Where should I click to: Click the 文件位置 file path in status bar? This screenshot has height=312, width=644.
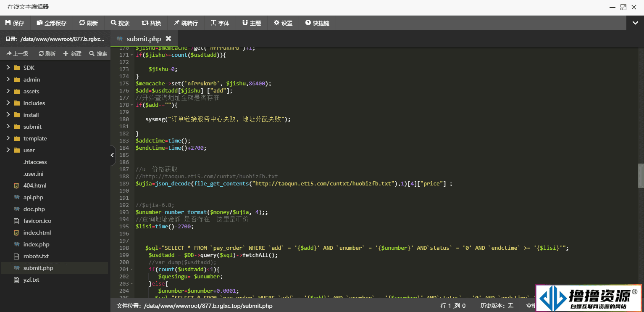click(x=195, y=306)
